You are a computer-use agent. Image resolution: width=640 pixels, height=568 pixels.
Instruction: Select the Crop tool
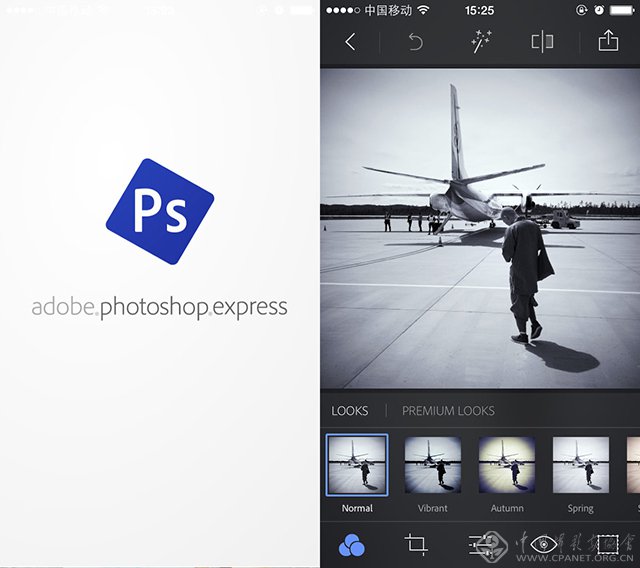(x=416, y=544)
